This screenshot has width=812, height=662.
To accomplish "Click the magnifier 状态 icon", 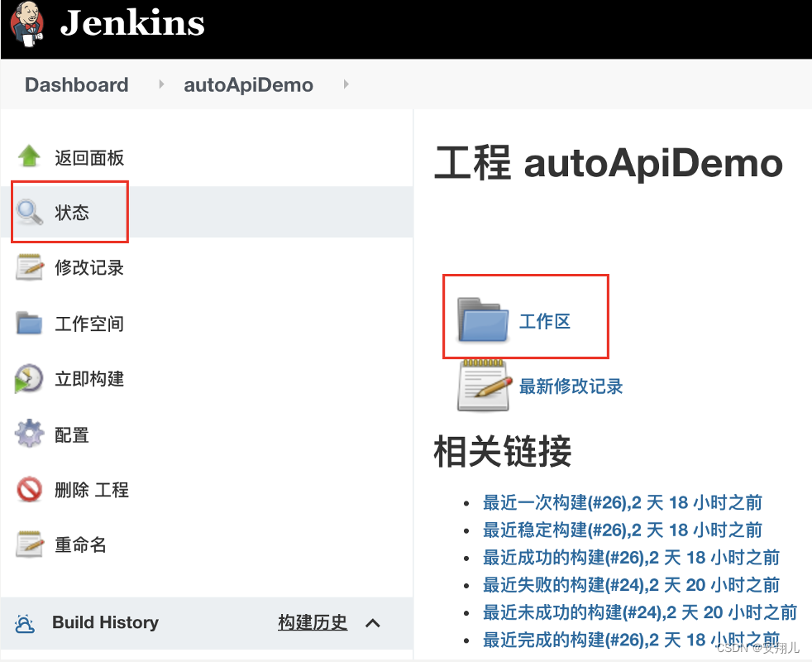I will pos(29,212).
